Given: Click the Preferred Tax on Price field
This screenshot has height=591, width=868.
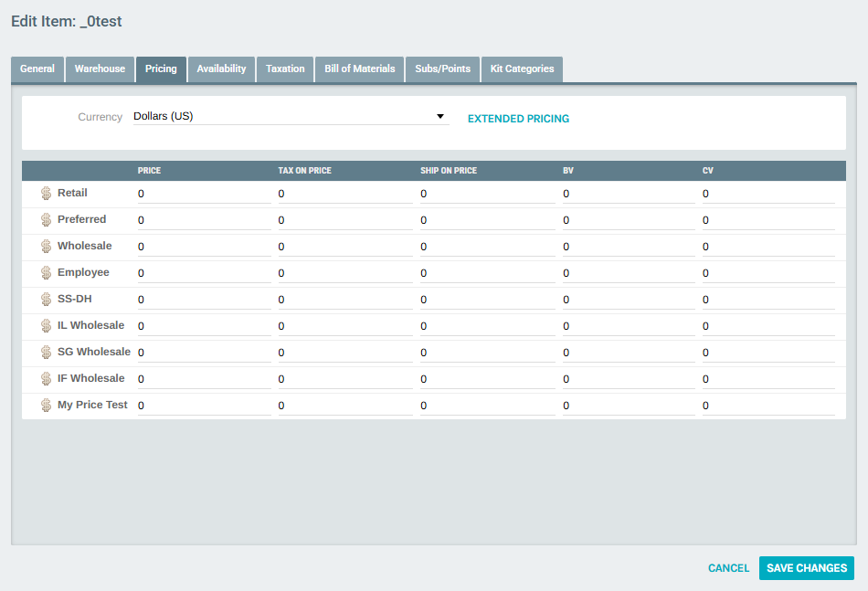Looking at the screenshot, I should (344, 220).
